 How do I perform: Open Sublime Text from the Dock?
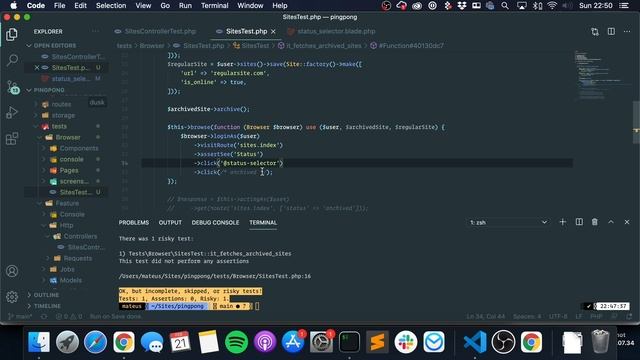(378, 342)
